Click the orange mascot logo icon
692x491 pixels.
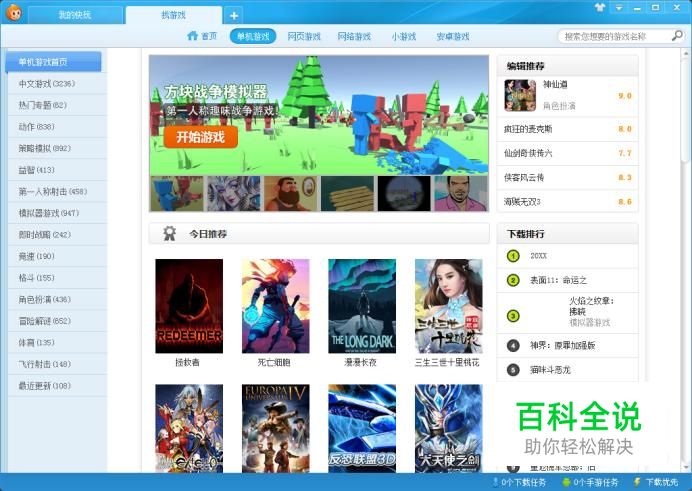(14, 13)
